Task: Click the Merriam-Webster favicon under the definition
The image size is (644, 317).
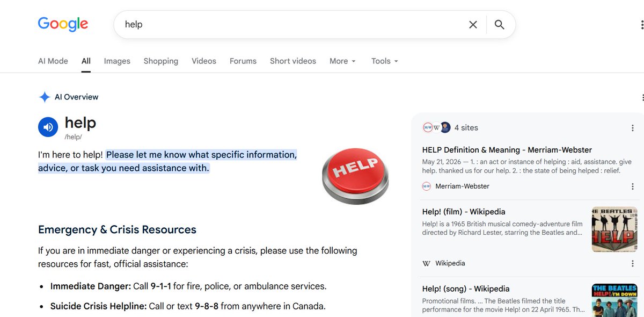Action: [427, 186]
